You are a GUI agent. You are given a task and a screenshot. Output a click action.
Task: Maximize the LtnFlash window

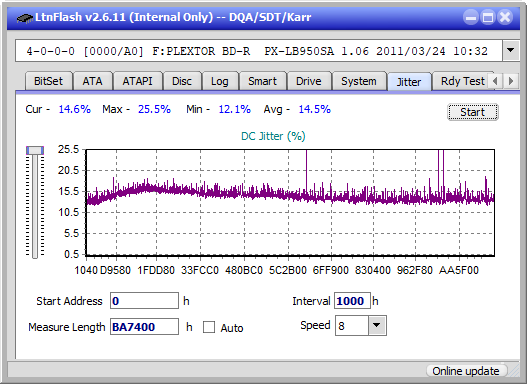[x=488, y=17]
